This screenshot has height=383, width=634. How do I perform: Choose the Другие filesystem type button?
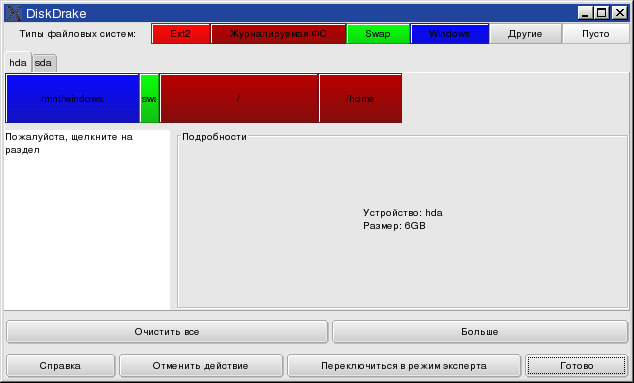(525, 34)
